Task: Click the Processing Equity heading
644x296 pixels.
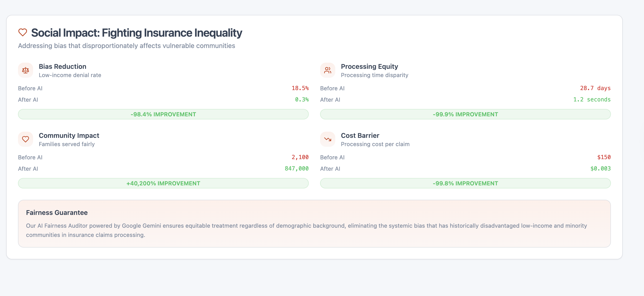Action: point(369,66)
